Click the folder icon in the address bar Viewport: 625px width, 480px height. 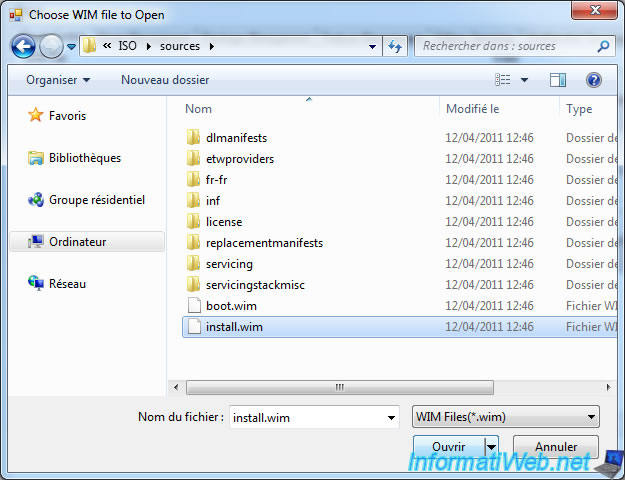(89, 45)
